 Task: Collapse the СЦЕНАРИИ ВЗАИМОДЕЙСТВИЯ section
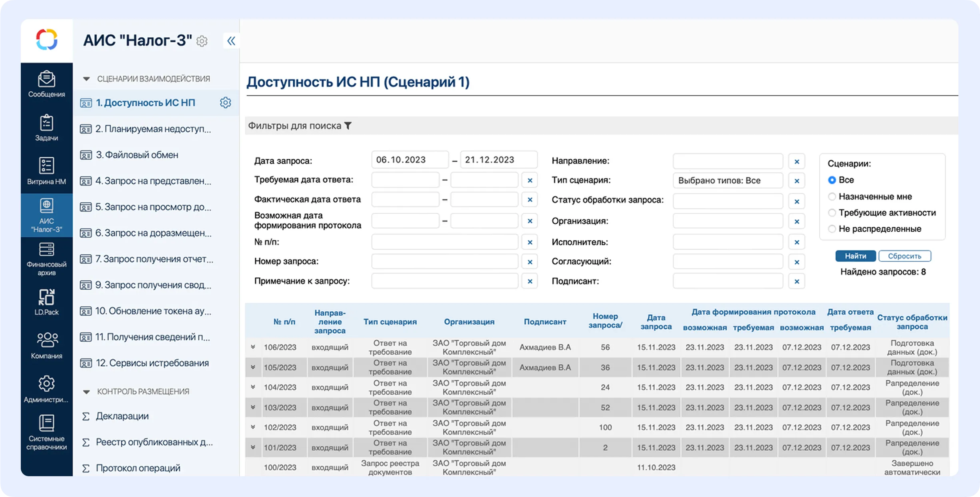click(x=86, y=78)
